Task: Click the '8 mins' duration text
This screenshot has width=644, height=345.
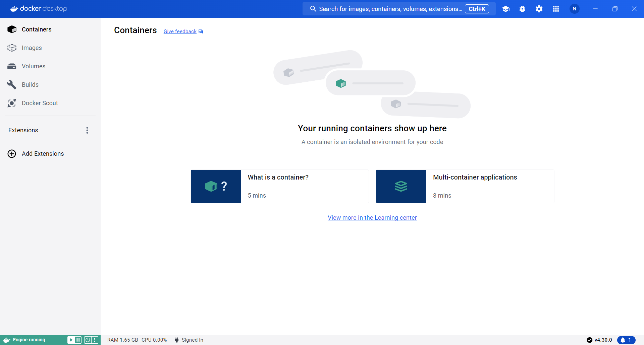Action: click(442, 196)
